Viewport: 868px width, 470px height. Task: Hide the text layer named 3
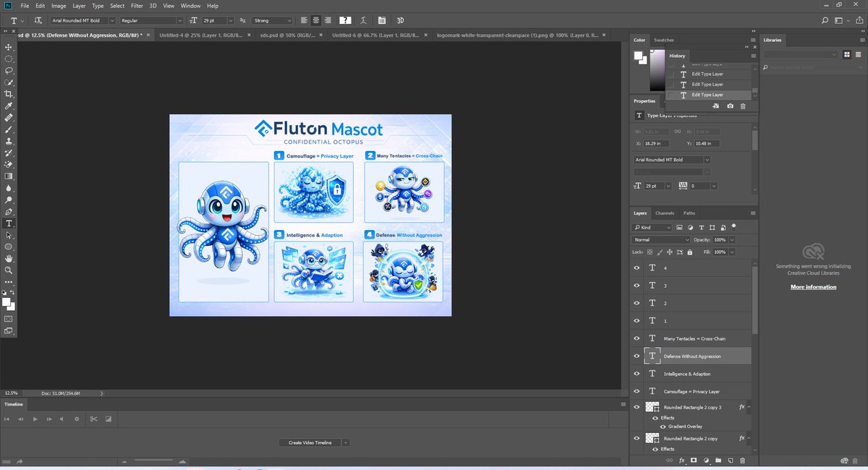pos(637,286)
